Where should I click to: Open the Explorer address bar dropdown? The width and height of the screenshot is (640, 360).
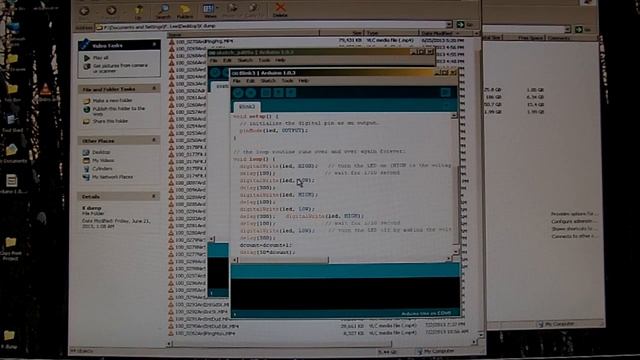449,25
